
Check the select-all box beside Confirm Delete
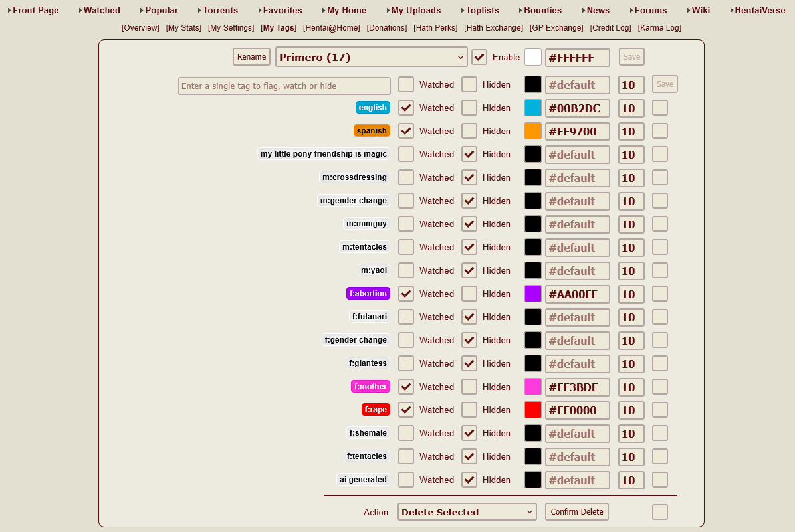pos(659,512)
